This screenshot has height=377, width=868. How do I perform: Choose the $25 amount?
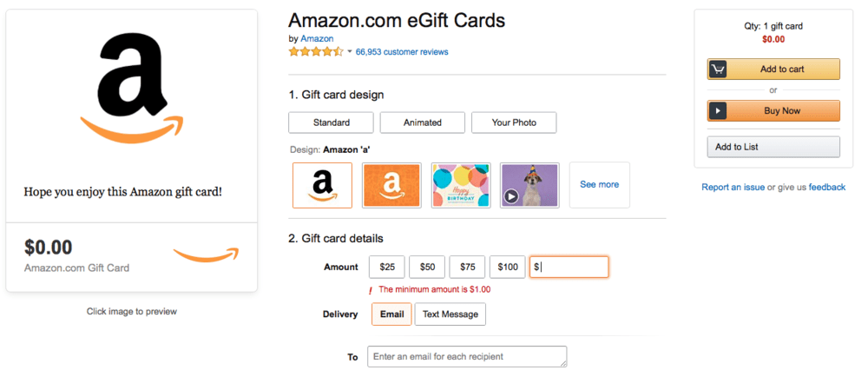coord(387,267)
